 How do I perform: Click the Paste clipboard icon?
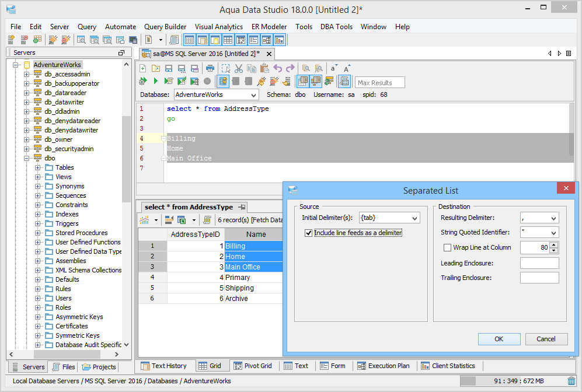click(264, 68)
